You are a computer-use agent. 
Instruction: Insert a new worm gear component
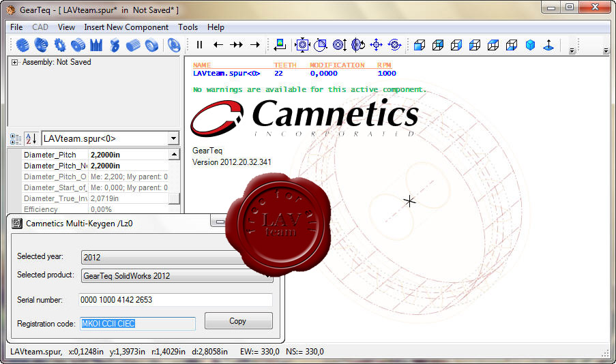(115, 45)
